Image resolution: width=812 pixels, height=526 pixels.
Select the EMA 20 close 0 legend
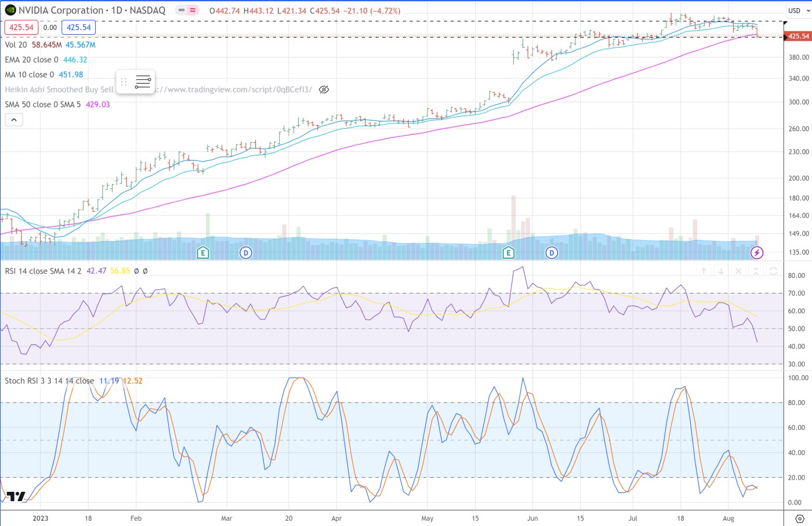[32, 60]
